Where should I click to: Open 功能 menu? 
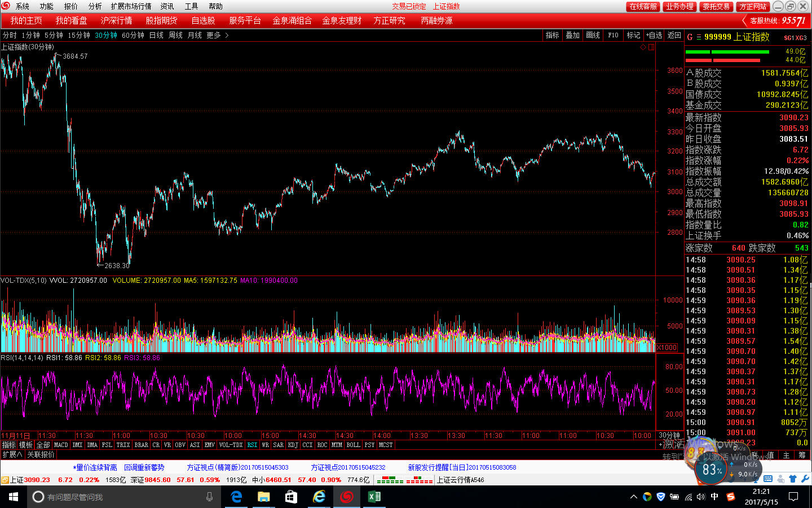tap(47, 6)
